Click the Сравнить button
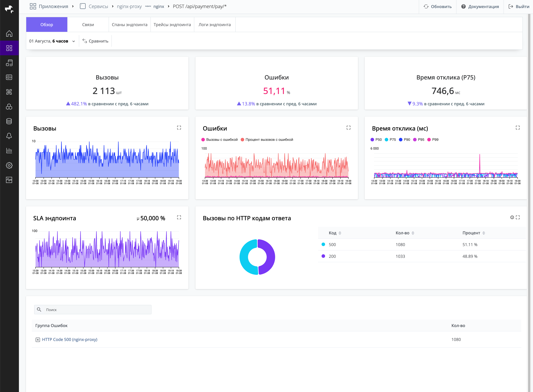Image resolution: width=533 pixels, height=392 pixels. [95, 41]
